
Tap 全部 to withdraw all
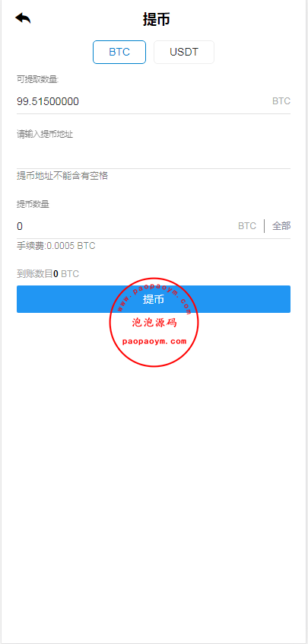pyautogui.click(x=281, y=226)
